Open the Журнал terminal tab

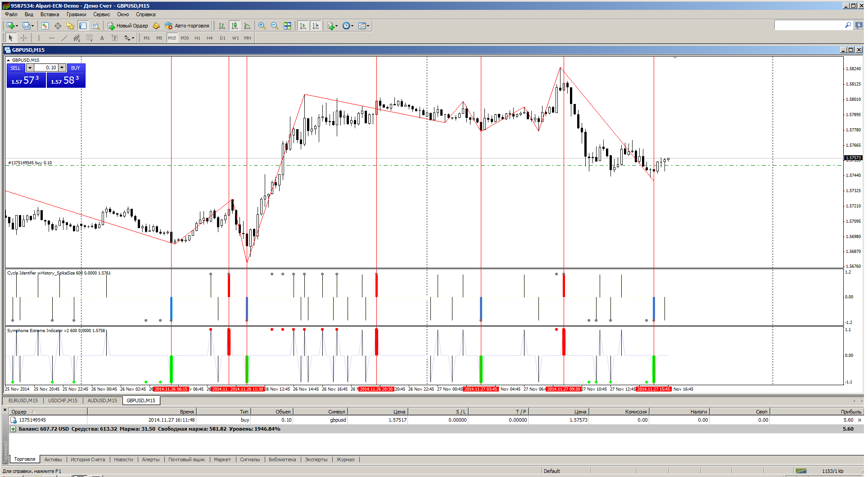pos(346,459)
